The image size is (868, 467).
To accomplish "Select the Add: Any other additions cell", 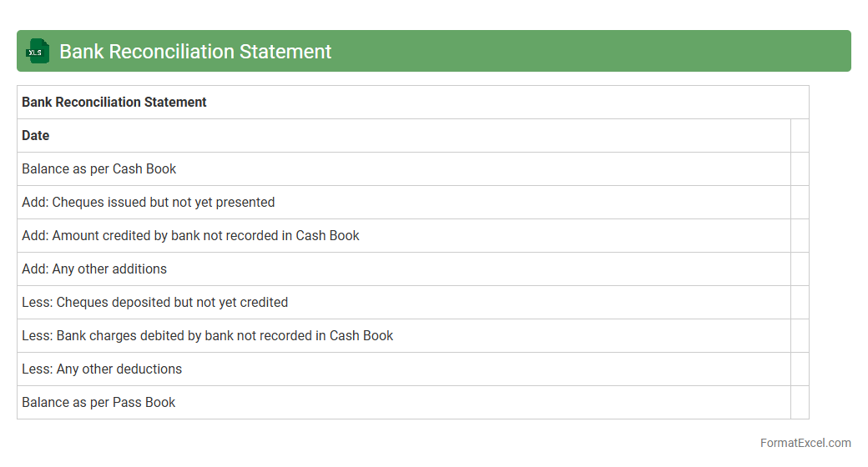I will coord(94,269).
